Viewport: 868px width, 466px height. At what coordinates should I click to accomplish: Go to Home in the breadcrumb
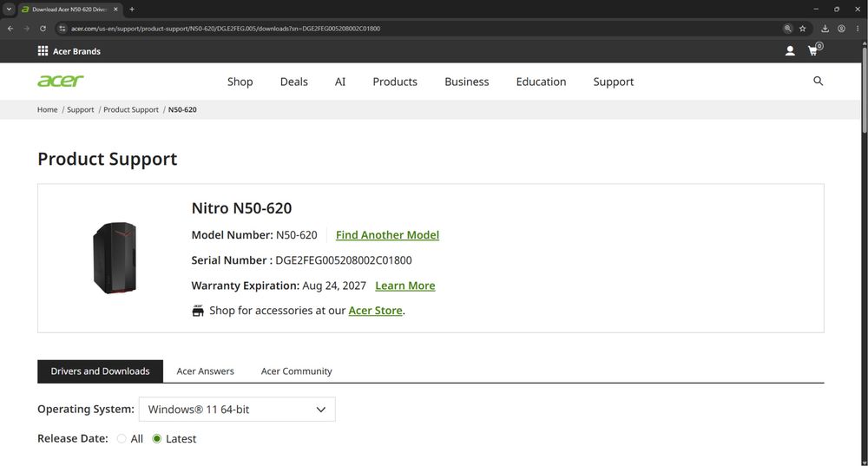(47, 109)
